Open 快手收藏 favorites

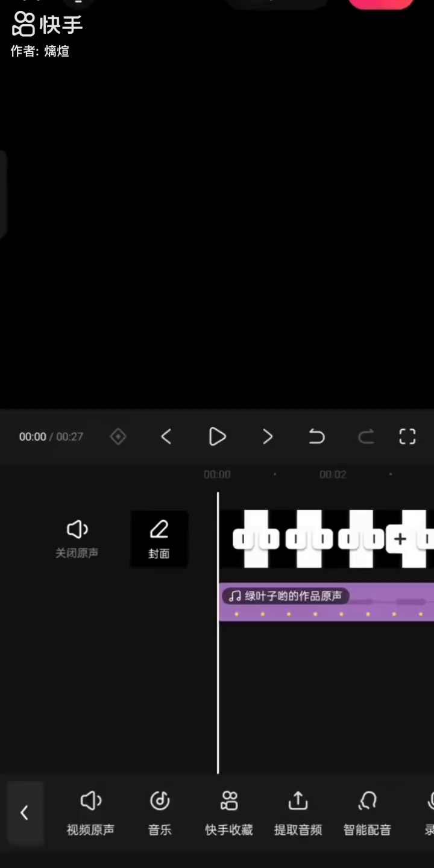coord(229,813)
